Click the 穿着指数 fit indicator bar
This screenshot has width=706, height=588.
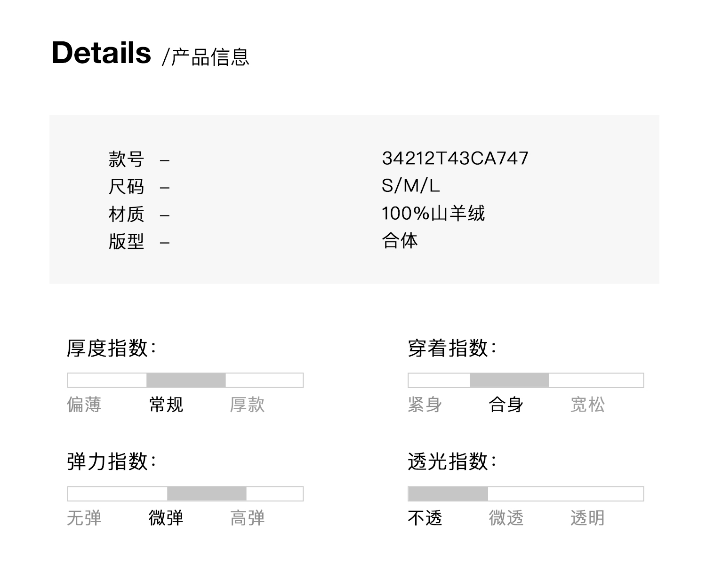526,380
